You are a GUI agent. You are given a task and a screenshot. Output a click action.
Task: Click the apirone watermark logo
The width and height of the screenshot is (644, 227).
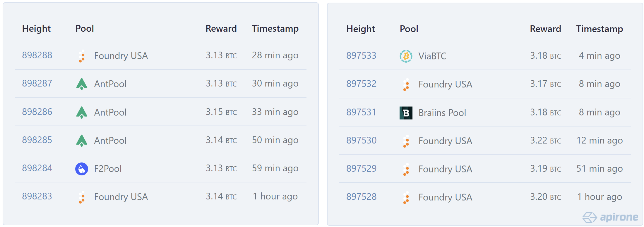tap(610, 217)
